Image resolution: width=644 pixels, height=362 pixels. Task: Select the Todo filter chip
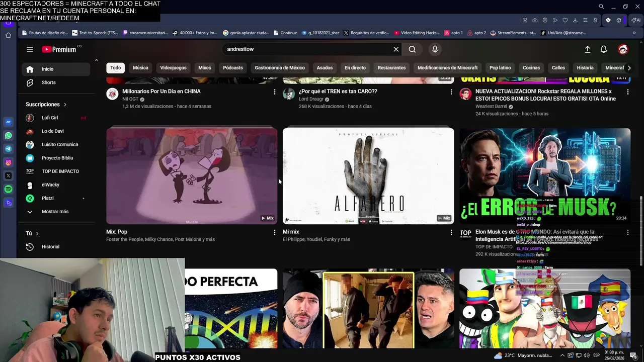point(116,68)
